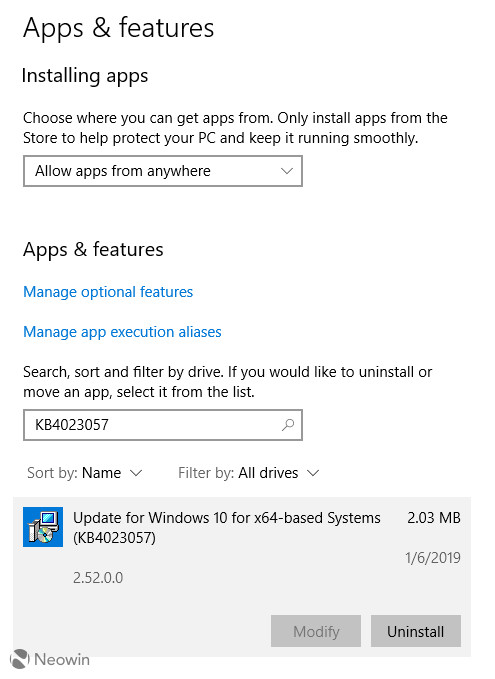
Task: Expand the chevron on app source combo box
Action: click(x=286, y=171)
